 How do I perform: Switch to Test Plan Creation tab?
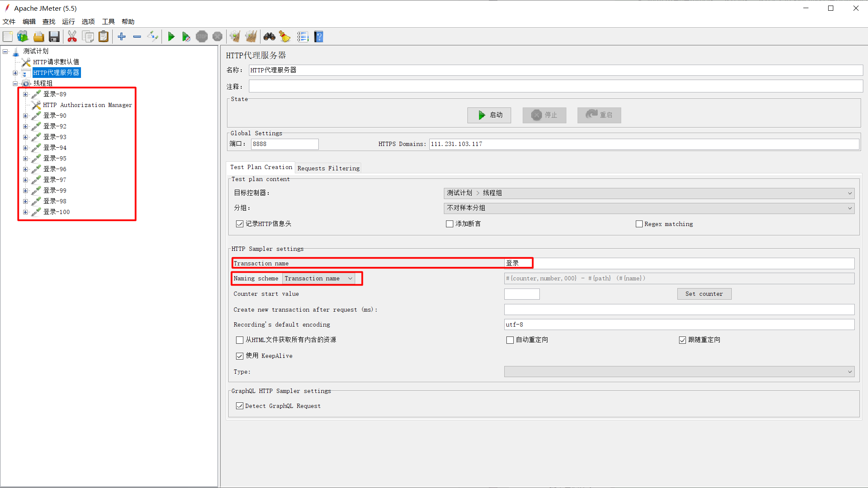click(x=261, y=167)
